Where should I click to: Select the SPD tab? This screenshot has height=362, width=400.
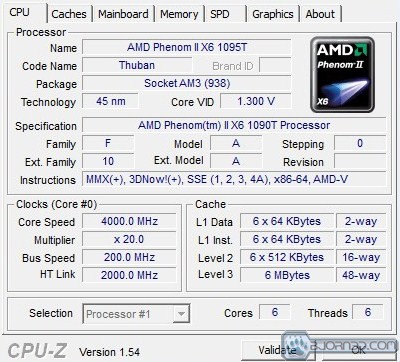click(x=225, y=14)
